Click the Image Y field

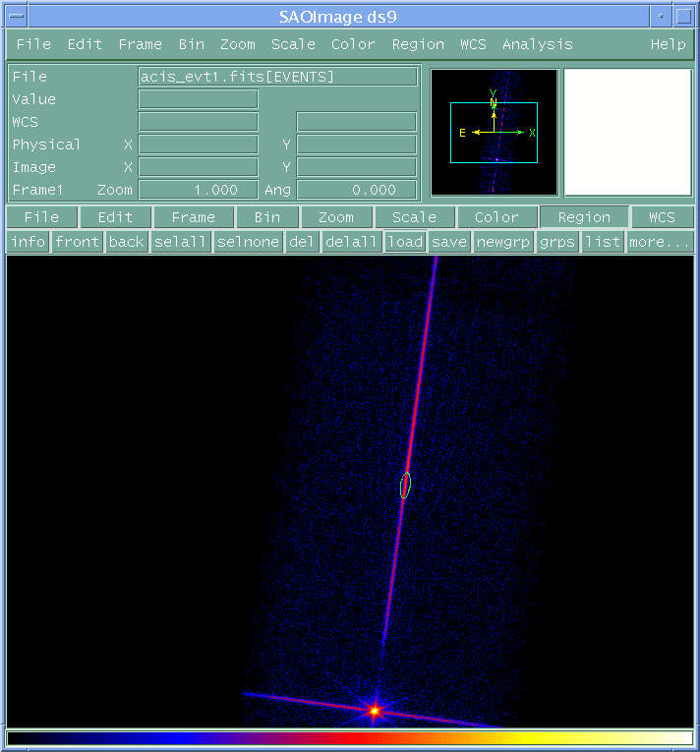point(357,167)
